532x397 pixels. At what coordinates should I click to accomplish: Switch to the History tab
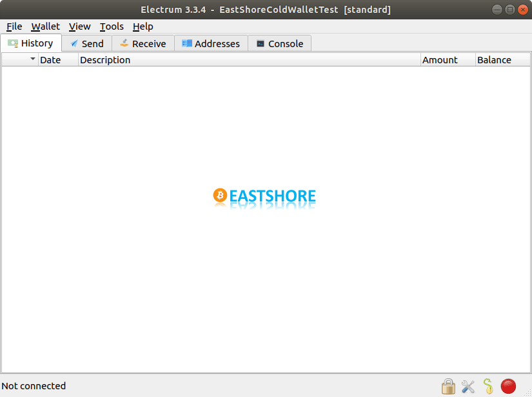point(31,43)
